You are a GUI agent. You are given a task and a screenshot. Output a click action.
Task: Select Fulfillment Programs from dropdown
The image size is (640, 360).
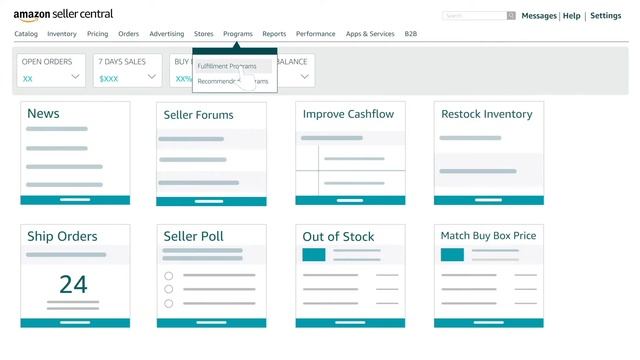click(233, 66)
